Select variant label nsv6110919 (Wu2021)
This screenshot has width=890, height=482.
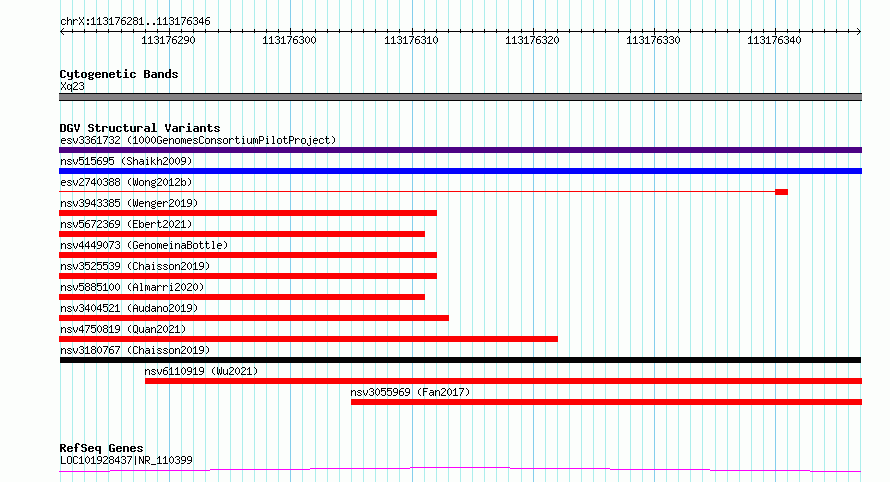(201, 371)
